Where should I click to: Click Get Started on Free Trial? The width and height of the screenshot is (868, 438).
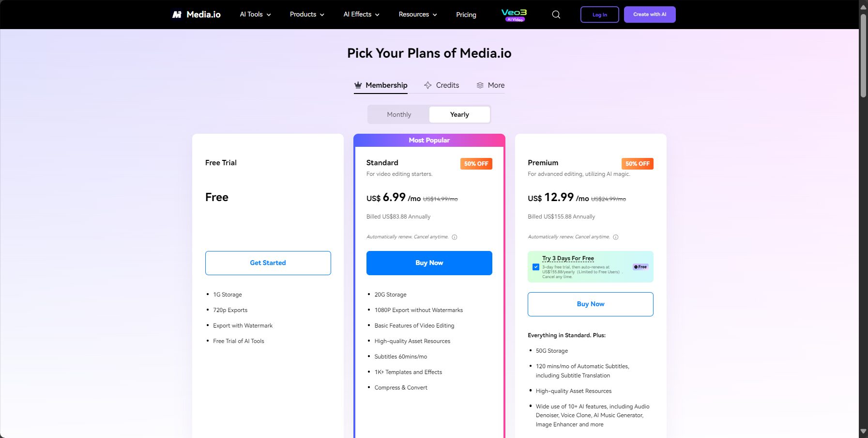pos(268,263)
